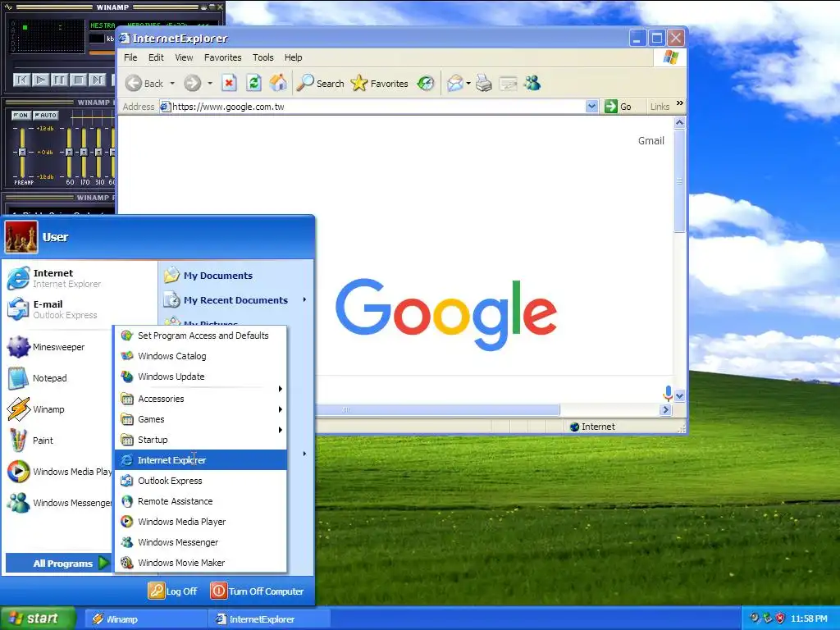Image resolution: width=840 pixels, height=630 pixels.
Task: Open the Edit menu in Internet Explorer
Action: [156, 57]
